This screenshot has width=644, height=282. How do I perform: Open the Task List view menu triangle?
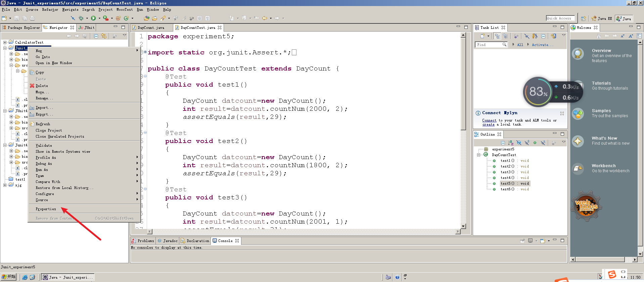coord(564,35)
